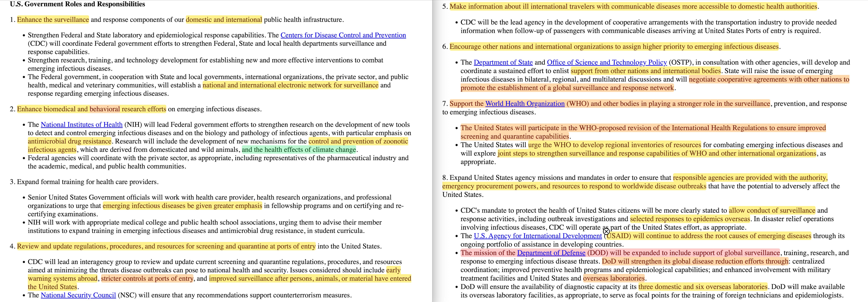Select 'control and prevention of zoonotic' highlighted text

point(358,141)
